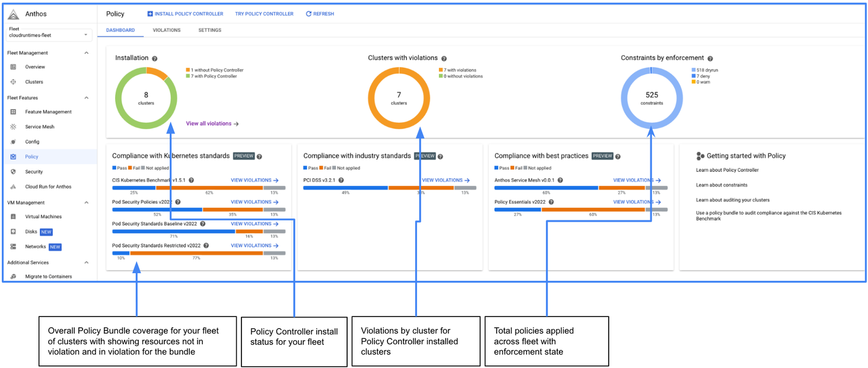Screen dimensions: 868x368
Task: View violations for Policy Essentials v2022
Action: pos(637,202)
